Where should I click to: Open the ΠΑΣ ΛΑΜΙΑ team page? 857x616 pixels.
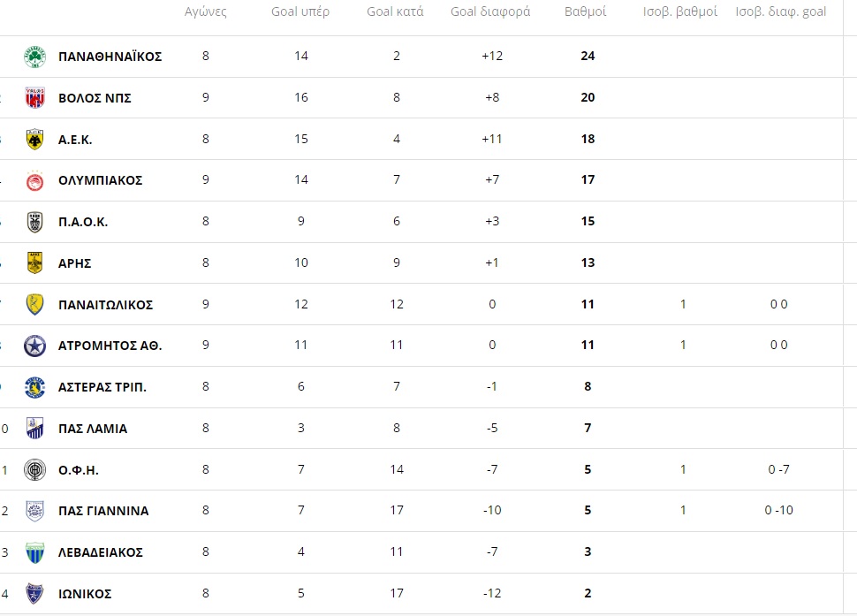pyautogui.click(x=93, y=429)
